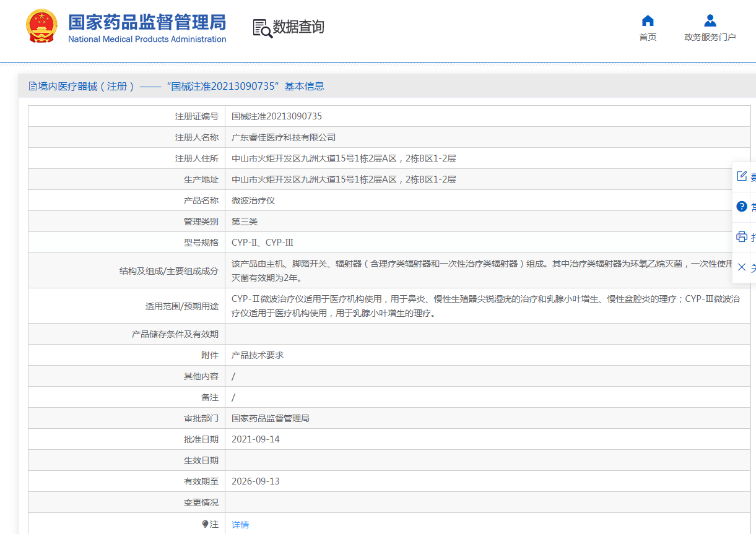Click the 数据查询 magnifier document icon
The image size is (756, 534).
(262, 28)
